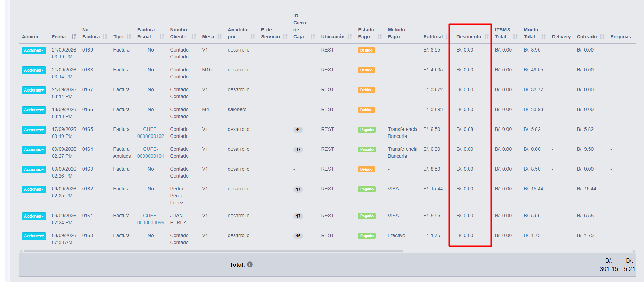Select client name "Pedro Pérez Lopez"
This screenshot has width=644, height=282.
pos(176,196)
